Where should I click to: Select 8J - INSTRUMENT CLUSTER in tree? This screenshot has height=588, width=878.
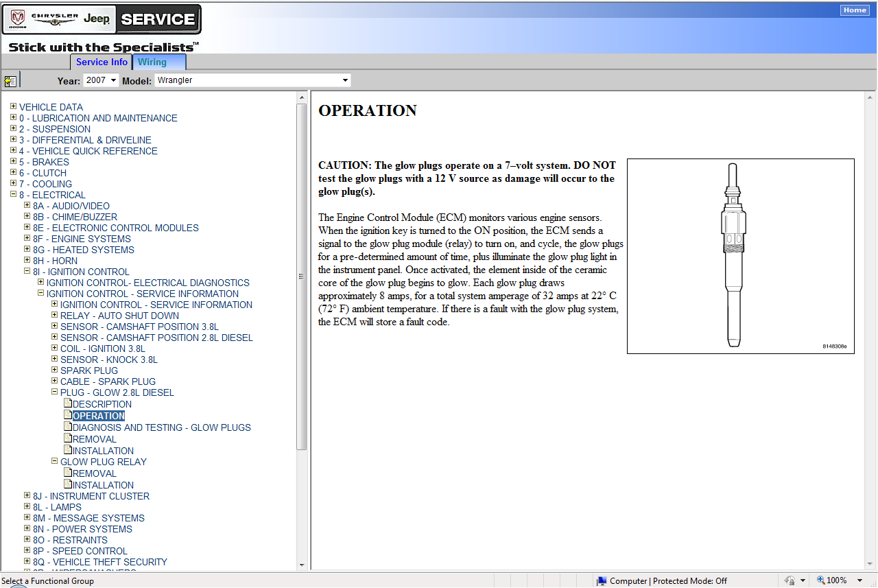(91, 496)
